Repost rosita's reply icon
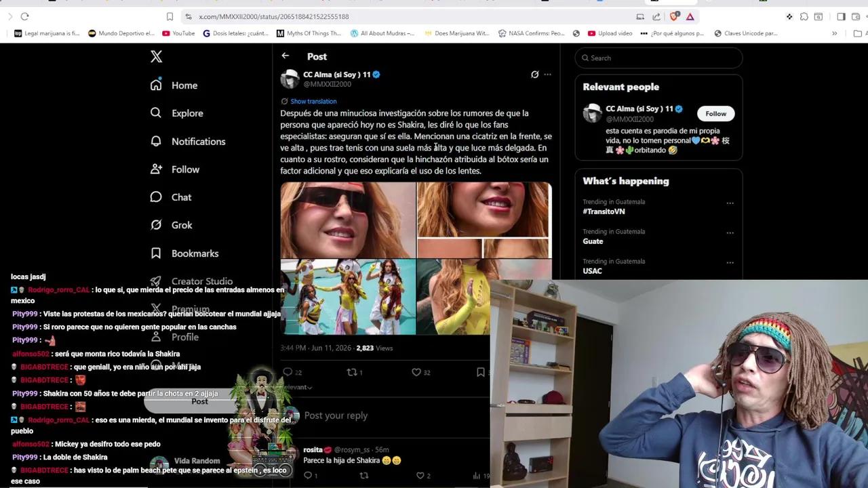The image size is (868, 488). pos(363,476)
